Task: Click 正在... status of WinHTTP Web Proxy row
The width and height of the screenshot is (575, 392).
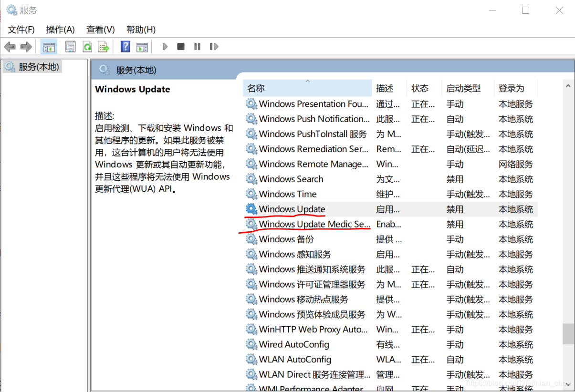Action: pyautogui.click(x=423, y=329)
